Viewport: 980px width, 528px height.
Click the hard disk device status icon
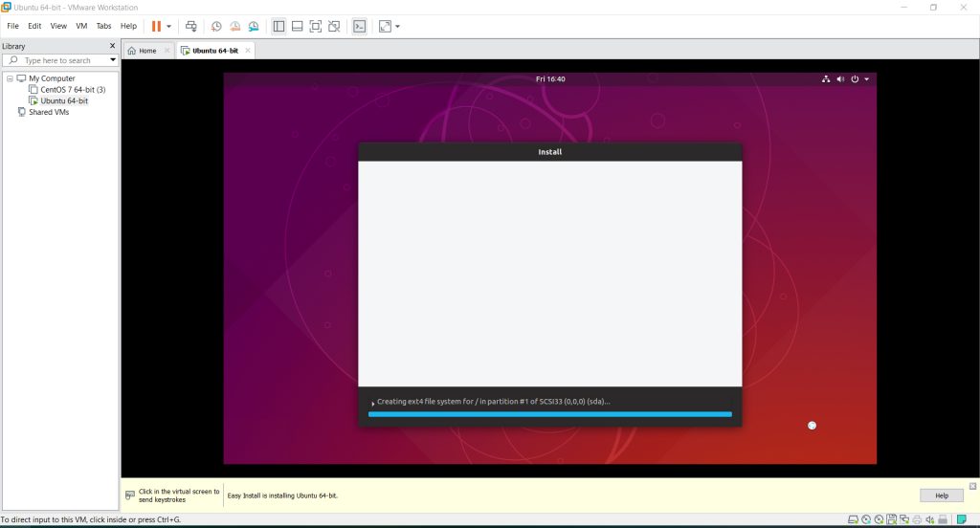(x=853, y=519)
